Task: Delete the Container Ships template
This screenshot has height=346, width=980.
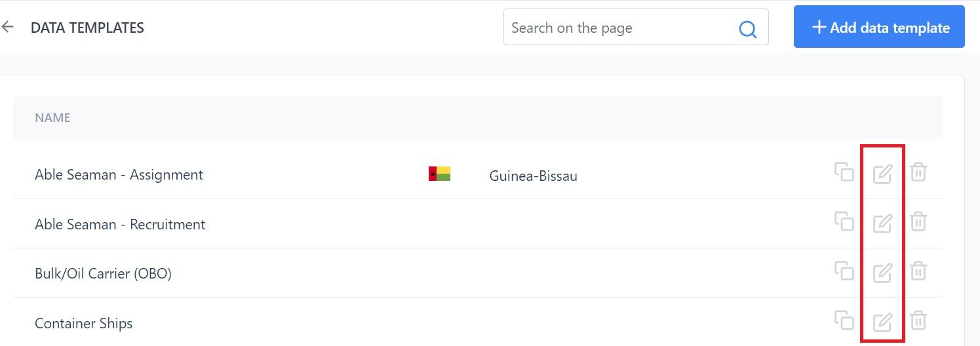Action: [918, 320]
